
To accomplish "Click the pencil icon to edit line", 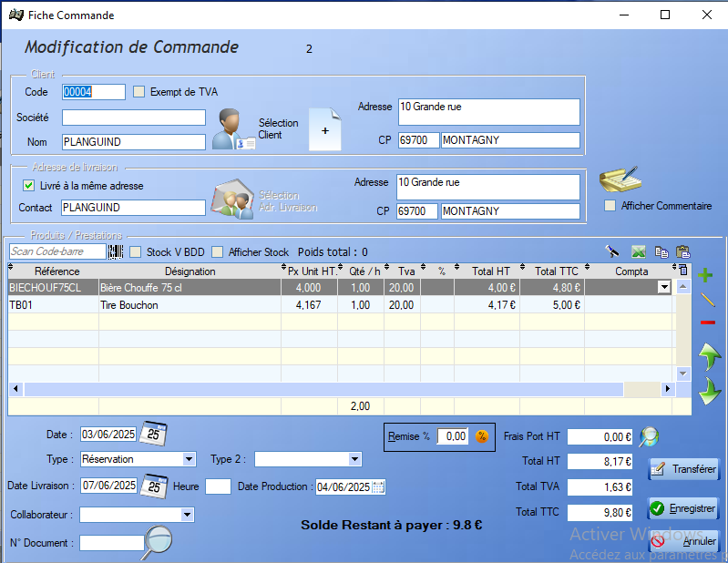I will (707, 300).
